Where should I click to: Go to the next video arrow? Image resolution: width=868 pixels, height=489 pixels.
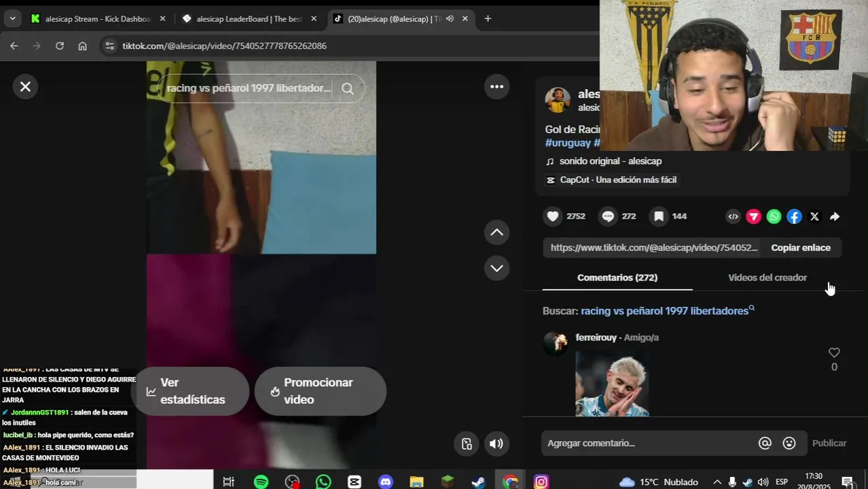(x=496, y=268)
